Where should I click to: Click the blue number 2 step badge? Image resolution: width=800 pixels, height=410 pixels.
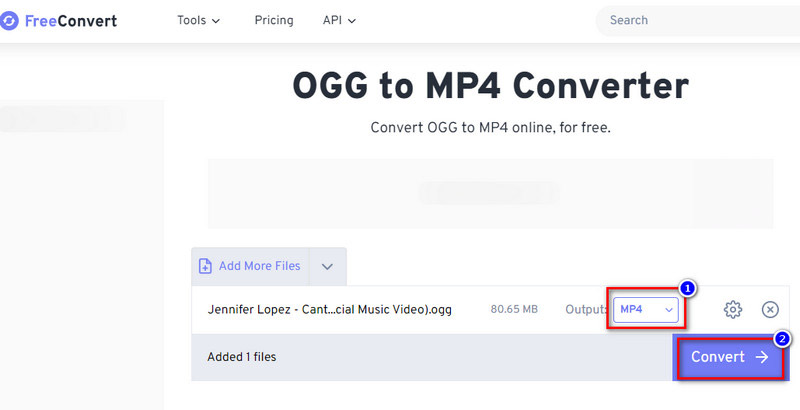[x=782, y=339]
